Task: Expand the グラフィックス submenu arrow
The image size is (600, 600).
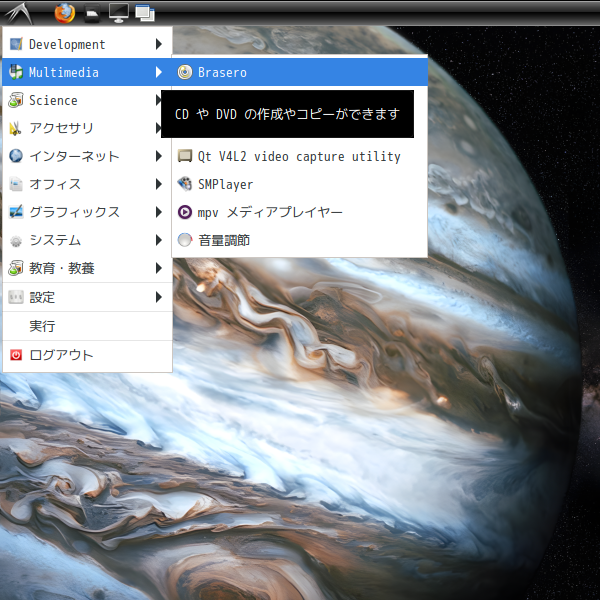Action: pos(159,212)
